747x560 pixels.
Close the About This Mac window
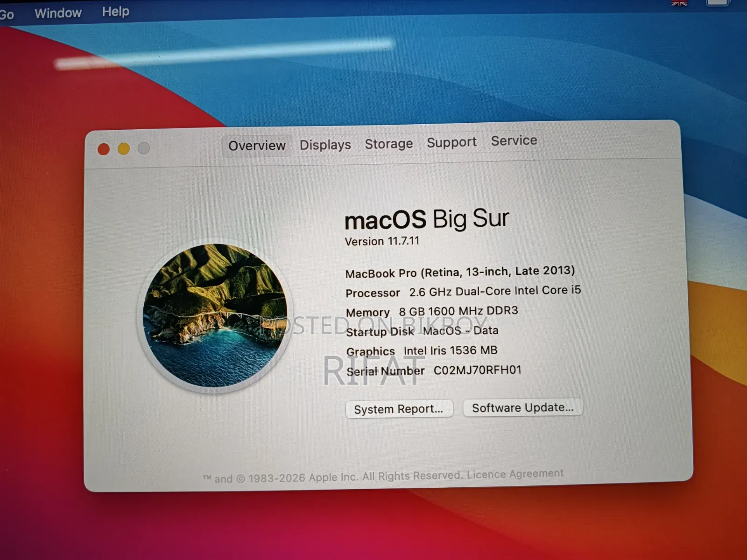click(x=104, y=149)
